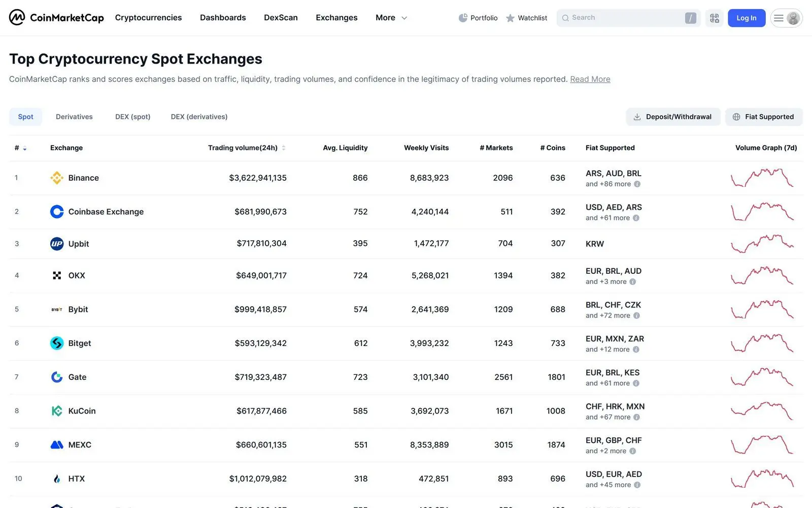
Task: Click the Avg. Liquidity column header
Action: click(x=345, y=148)
